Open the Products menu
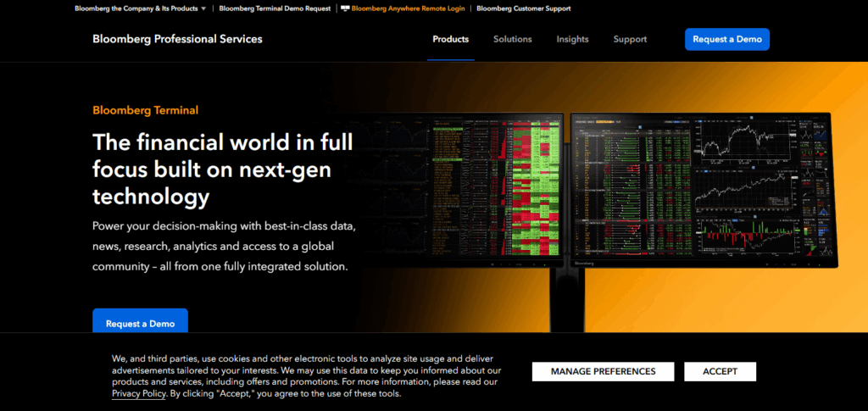 click(451, 39)
